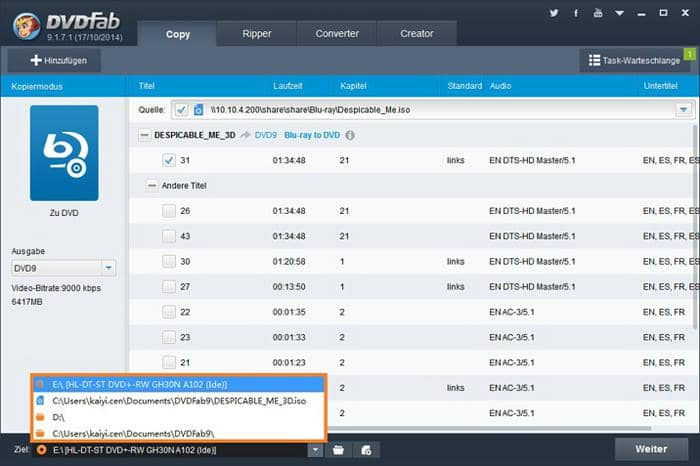Check title 23 checkbox

coord(169,337)
